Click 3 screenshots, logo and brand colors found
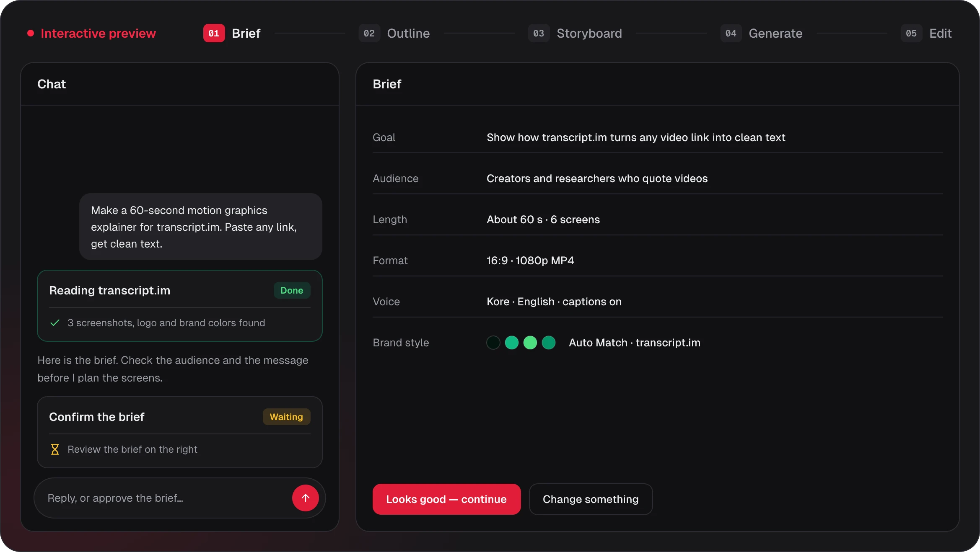The image size is (980, 552). (x=166, y=323)
